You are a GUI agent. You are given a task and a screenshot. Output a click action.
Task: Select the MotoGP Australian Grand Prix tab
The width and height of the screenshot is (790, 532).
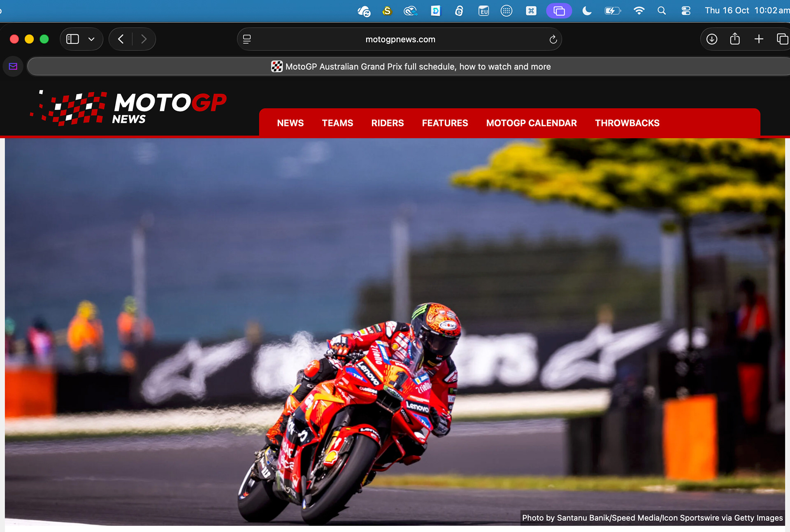[x=411, y=66]
